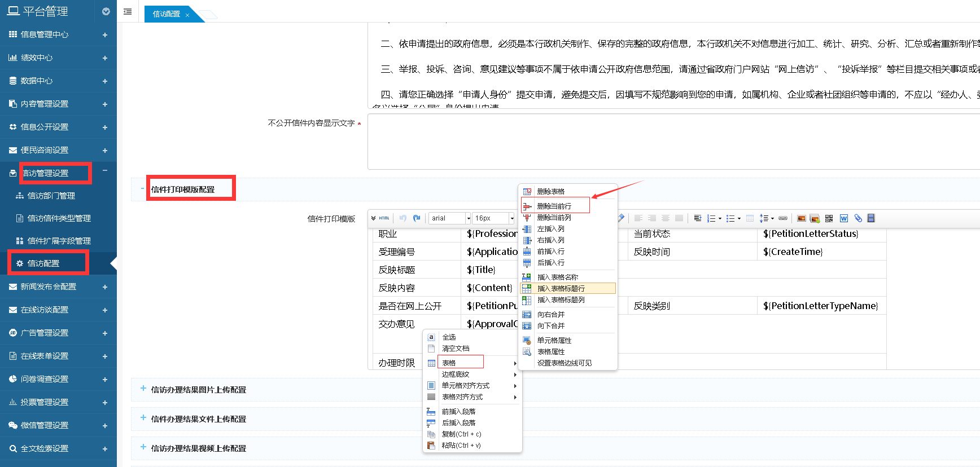Screen dimensions: 980x467
Task: Collapse the sidebar with the menu toggle icon
Action: click(128, 12)
